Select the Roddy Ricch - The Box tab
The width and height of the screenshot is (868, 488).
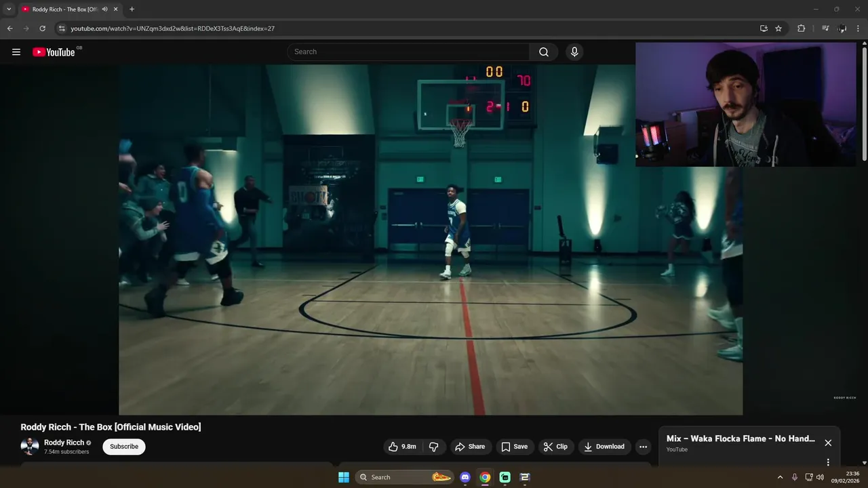tap(64, 9)
